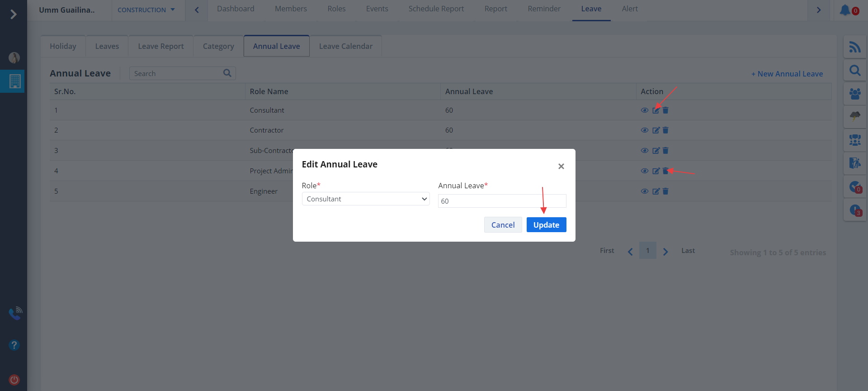Click the Cancel button in dialog
868x391 pixels.
503,225
